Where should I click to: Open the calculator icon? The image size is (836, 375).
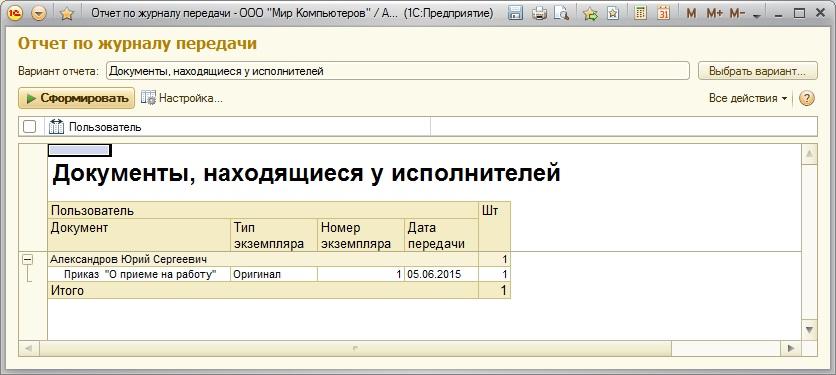coord(641,14)
